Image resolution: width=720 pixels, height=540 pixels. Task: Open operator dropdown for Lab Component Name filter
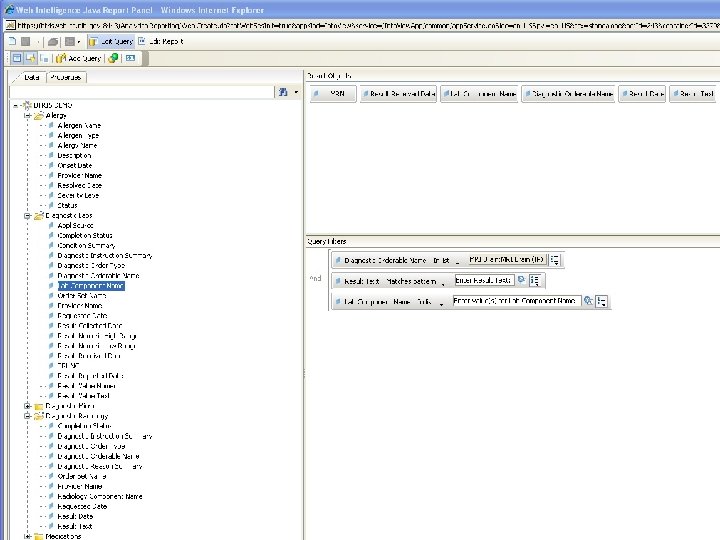click(x=441, y=302)
